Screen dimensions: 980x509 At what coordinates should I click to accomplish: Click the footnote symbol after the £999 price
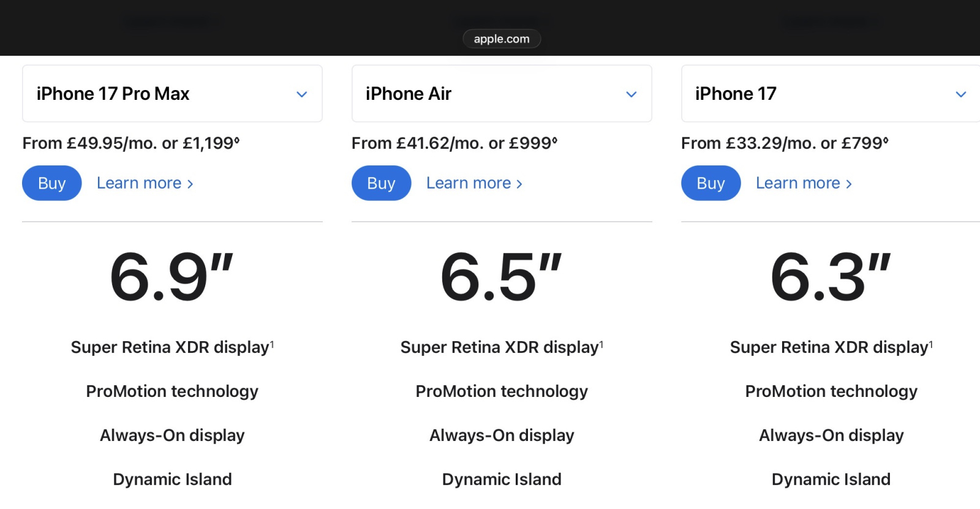[x=555, y=140]
